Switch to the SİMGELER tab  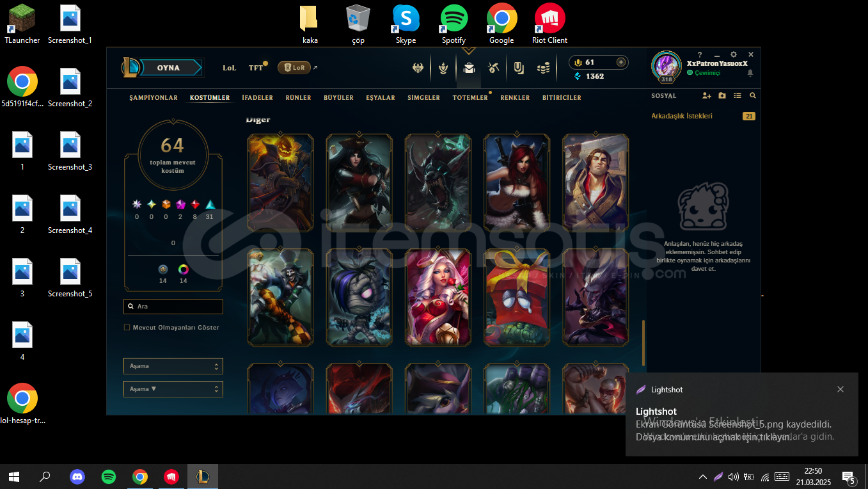423,98
